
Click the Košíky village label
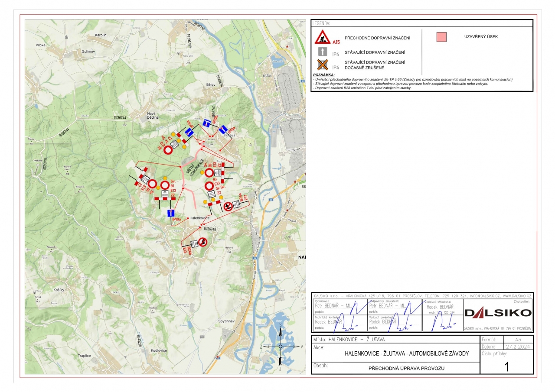(x=59, y=290)
